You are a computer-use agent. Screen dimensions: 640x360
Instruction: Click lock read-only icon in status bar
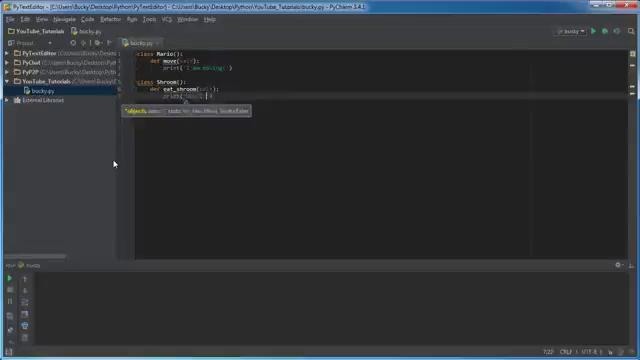pos(611,352)
